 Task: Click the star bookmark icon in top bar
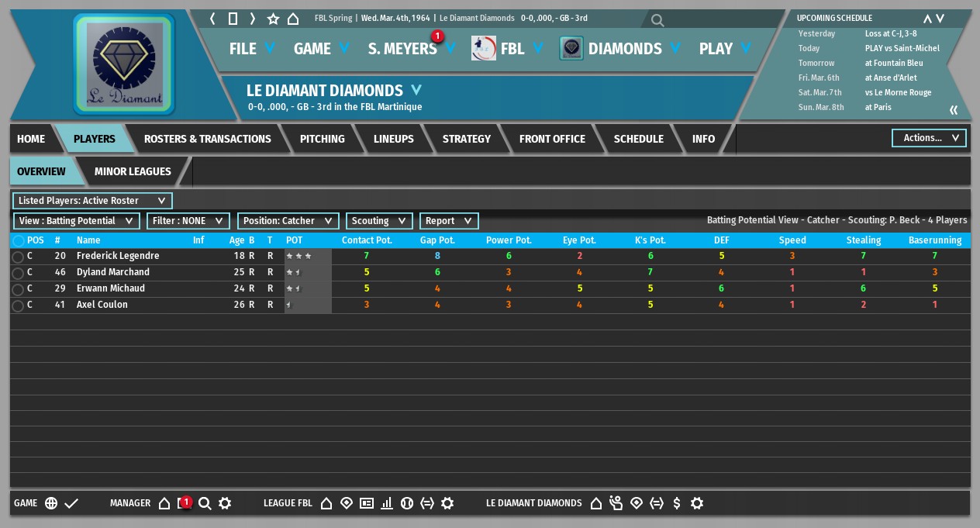click(x=273, y=19)
